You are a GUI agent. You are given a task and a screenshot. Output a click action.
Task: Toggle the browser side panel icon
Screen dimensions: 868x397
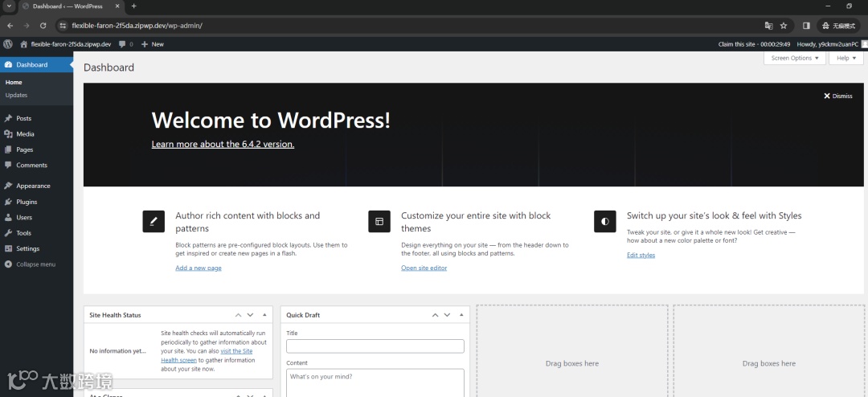[x=807, y=26]
